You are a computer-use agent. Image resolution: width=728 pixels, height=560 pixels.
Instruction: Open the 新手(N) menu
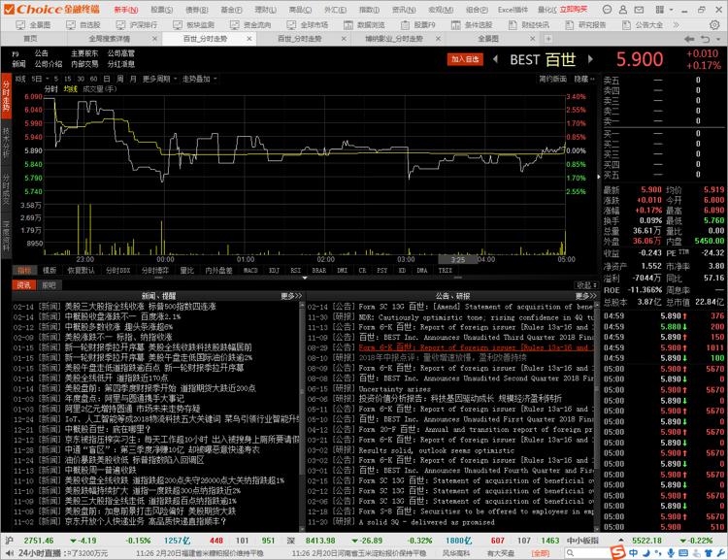tap(125, 10)
